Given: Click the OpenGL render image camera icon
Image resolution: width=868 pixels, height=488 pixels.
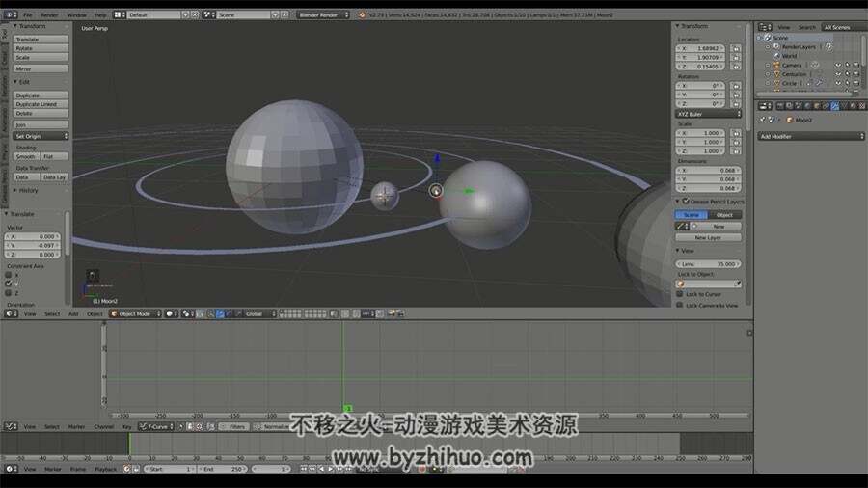Looking at the screenshot, I should (392, 313).
